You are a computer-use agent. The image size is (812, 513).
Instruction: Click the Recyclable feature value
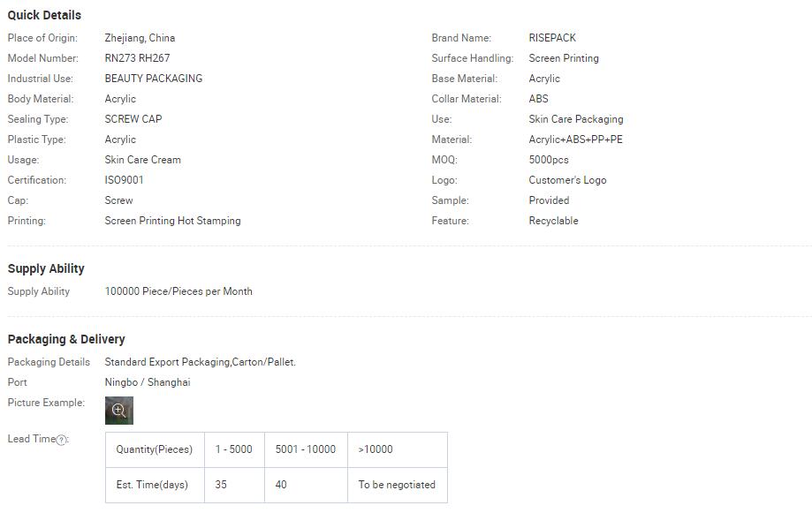553,221
